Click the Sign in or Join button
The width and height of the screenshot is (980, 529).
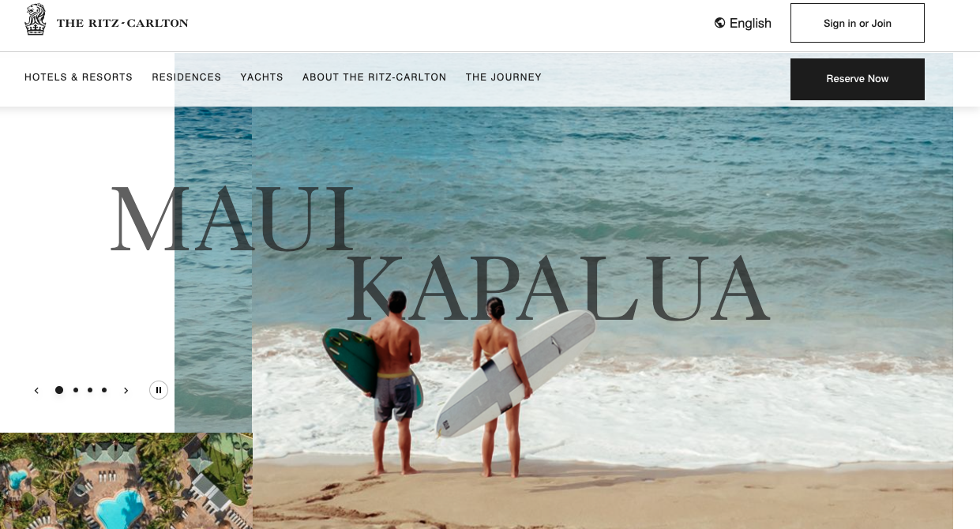point(857,23)
